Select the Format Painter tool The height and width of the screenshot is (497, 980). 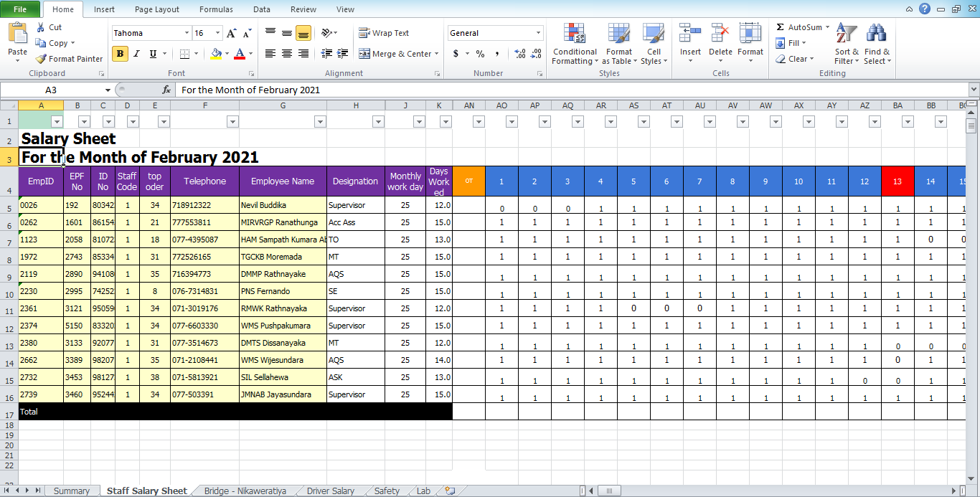click(69, 59)
